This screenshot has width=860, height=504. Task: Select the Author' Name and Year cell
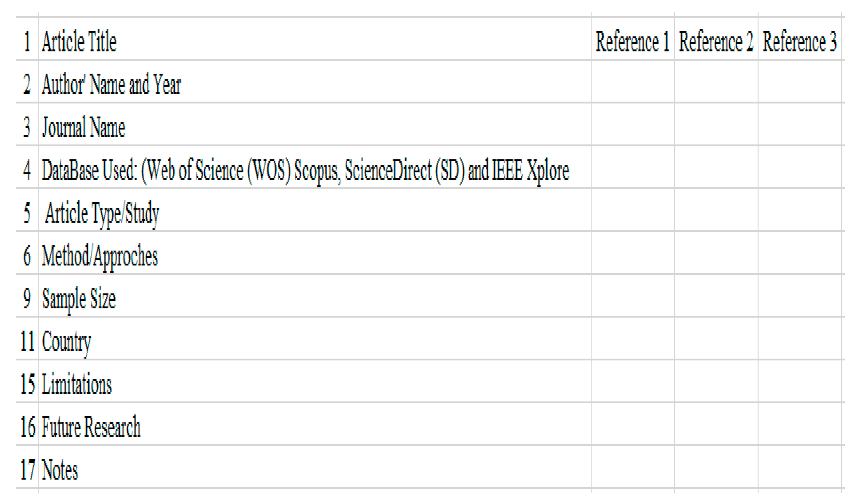tap(111, 84)
